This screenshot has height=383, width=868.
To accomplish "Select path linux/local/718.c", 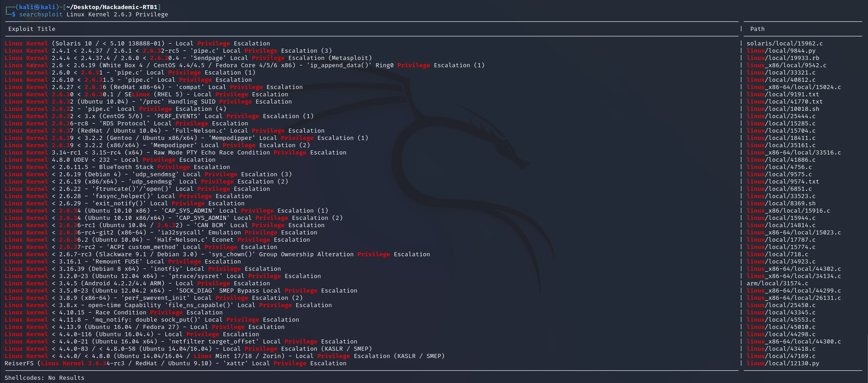I will 778,254.
